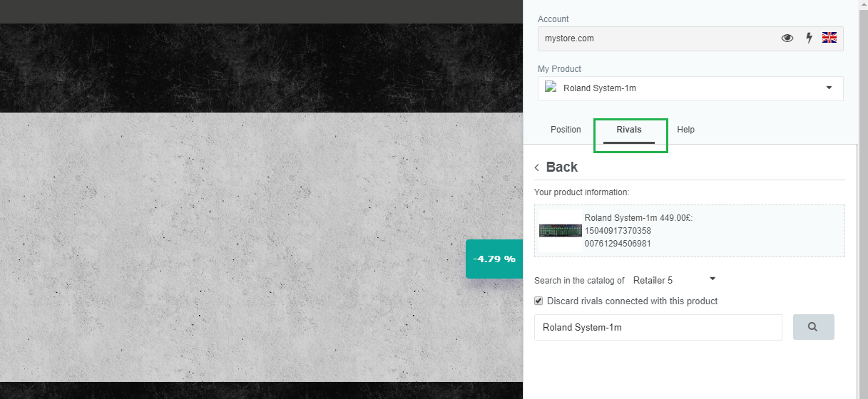Click the Account label
The height and width of the screenshot is (399, 868).
[553, 19]
